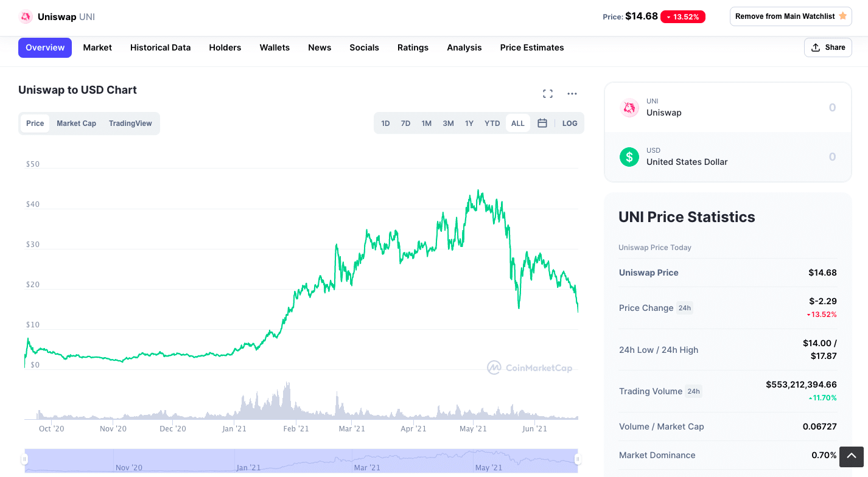Click the Share button
The height and width of the screenshot is (477, 868).
pyautogui.click(x=828, y=47)
